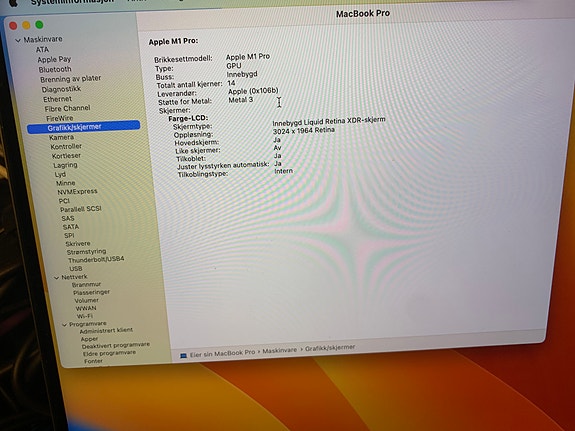575x431 pixels.
Task: Click the computer icon in path bar
Action: [183, 355]
